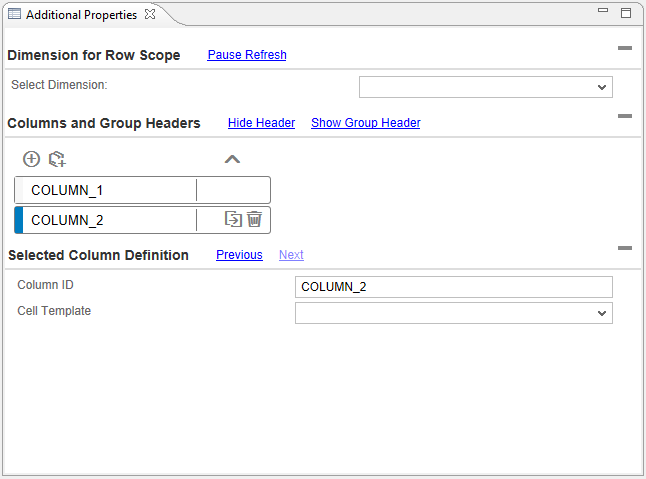This screenshot has width=646, height=479.
Task: Minimize the Additional Properties view
Action: (603, 12)
